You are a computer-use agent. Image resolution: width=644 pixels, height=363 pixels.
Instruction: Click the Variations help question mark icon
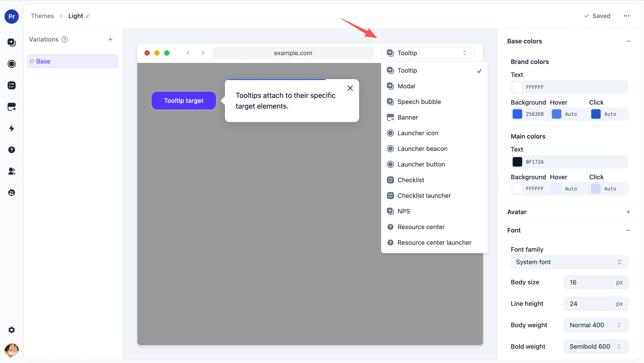pyautogui.click(x=64, y=40)
